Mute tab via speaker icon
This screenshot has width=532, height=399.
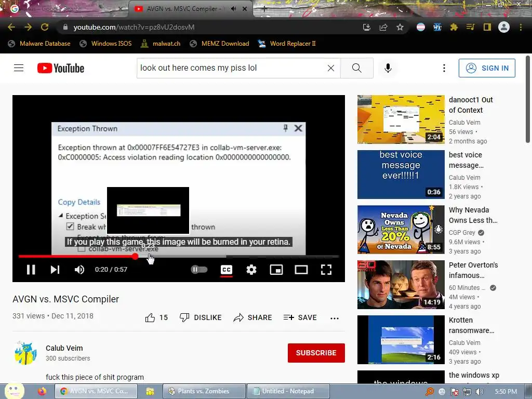(x=233, y=9)
